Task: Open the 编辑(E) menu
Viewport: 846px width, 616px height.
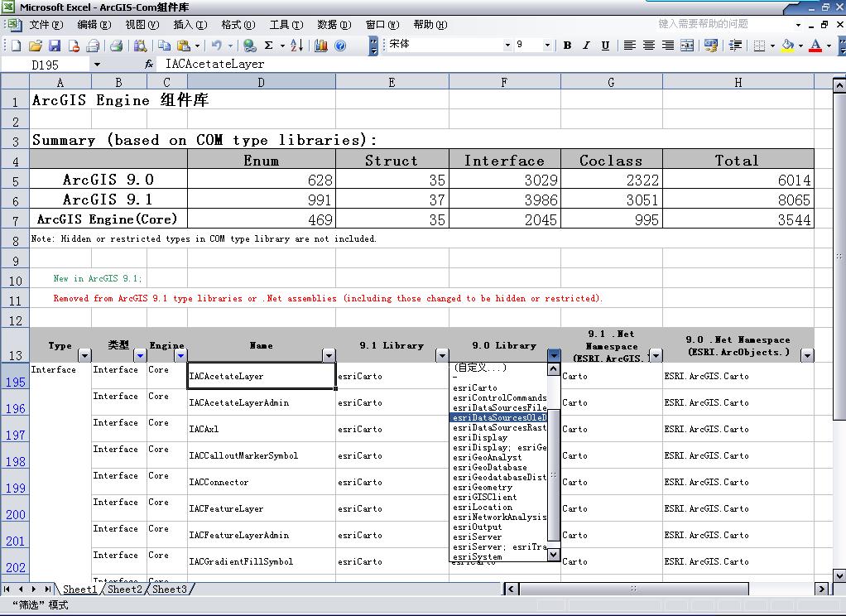Action: point(94,24)
